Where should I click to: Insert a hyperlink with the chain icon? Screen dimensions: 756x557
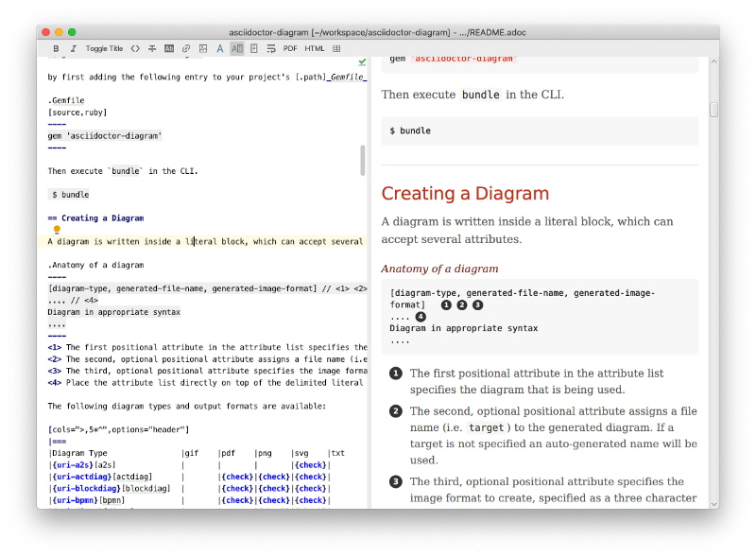(x=186, y=48)
